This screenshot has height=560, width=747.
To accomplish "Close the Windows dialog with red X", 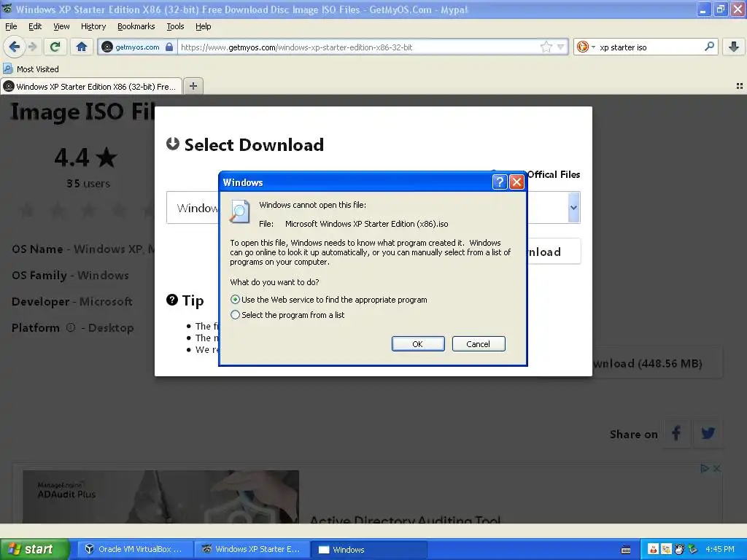I will [x=517, y=182].
